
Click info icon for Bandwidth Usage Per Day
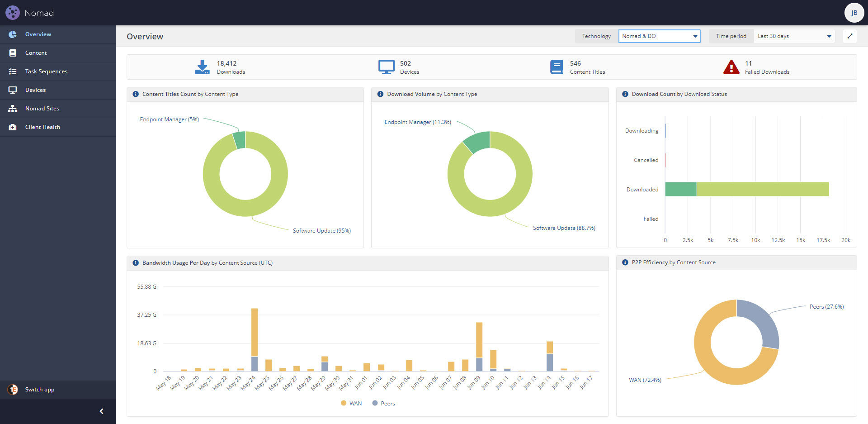coord(136,263)
